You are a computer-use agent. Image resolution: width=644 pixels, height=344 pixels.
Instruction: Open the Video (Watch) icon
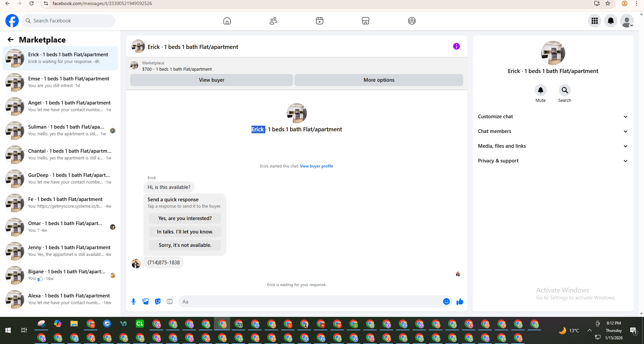coord(320,21)
